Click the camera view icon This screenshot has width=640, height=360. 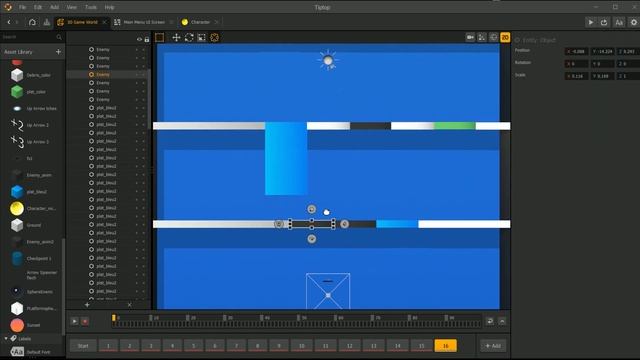[x=470, y=37]
